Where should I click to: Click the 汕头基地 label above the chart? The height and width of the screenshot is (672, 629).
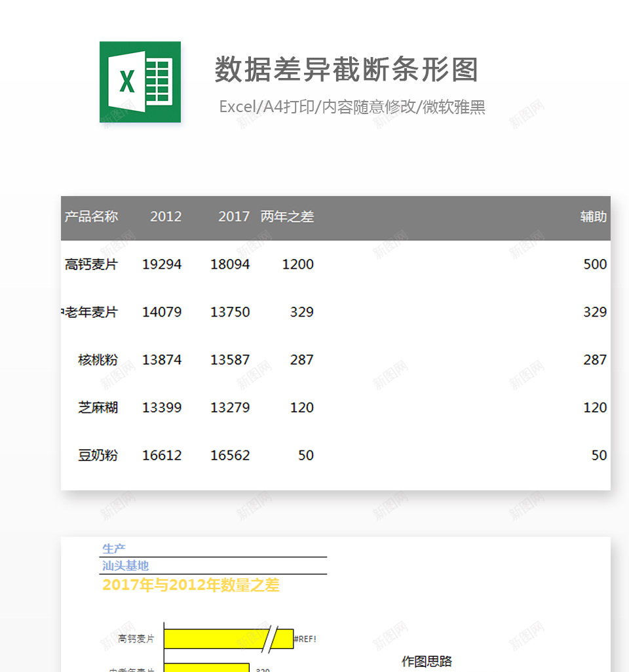pyautogui.click(x=125, y=566)
